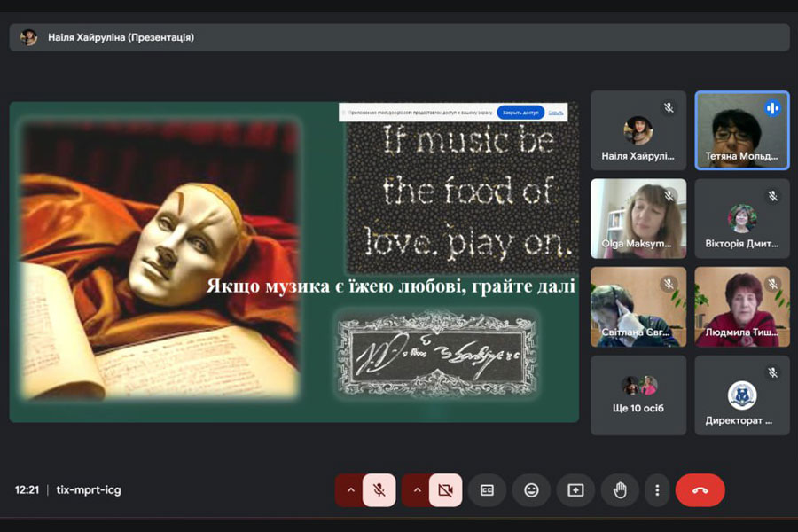
Task: Open the three-dot more options menu
Action: click(x=657, y=490)
